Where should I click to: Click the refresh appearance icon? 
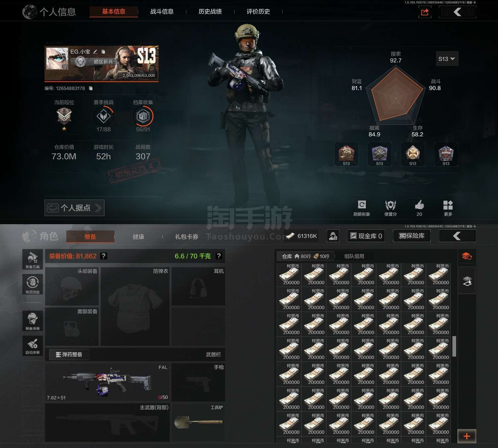pos(362,208)
